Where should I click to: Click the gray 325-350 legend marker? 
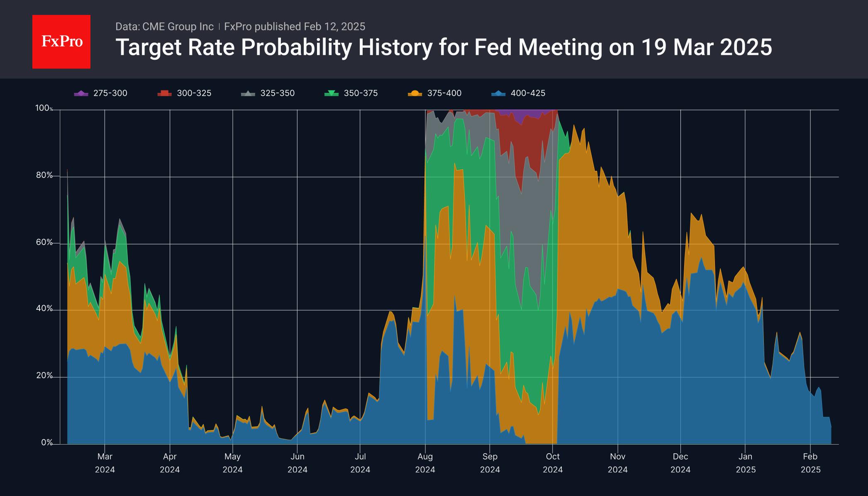point(248,93)
